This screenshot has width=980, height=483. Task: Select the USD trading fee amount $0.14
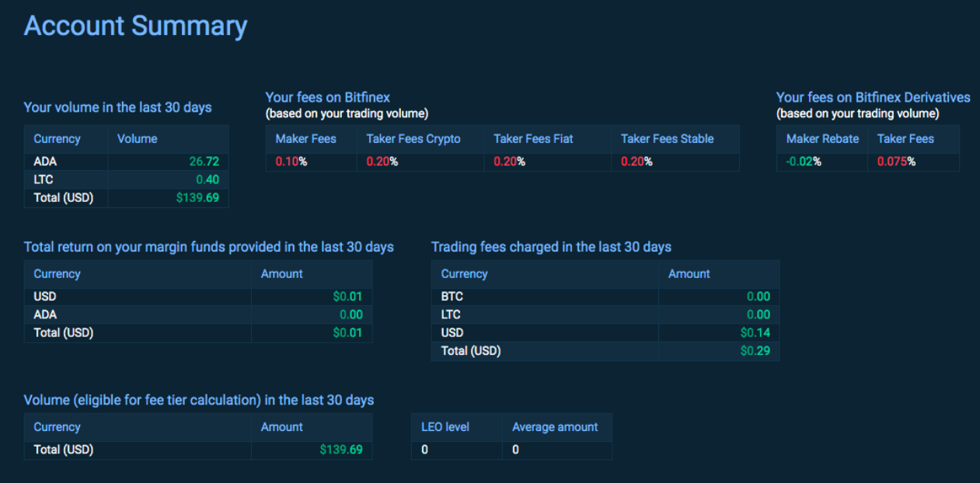[755, 332]
